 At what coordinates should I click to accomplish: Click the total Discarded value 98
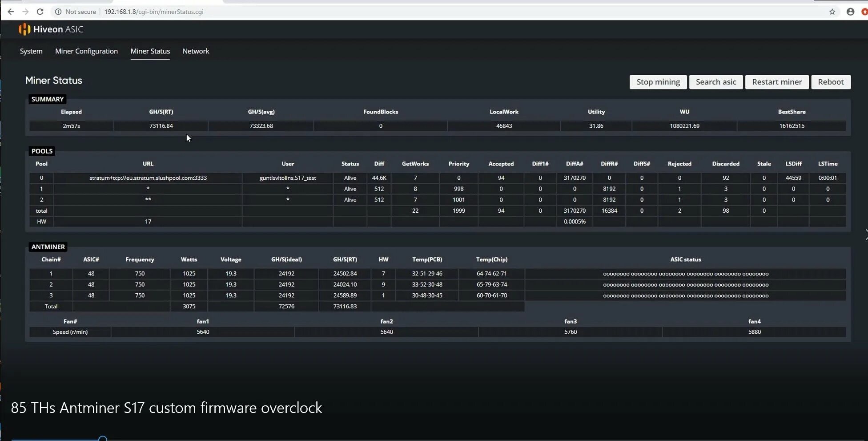point(726,210)
